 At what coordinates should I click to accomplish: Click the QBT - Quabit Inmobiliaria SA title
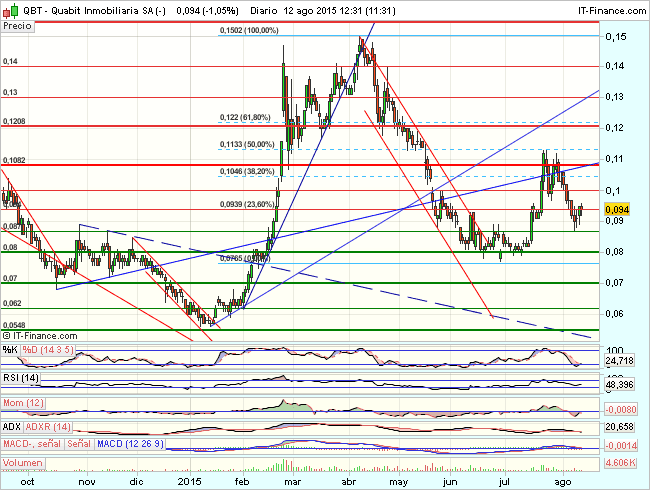click(94, 11)
